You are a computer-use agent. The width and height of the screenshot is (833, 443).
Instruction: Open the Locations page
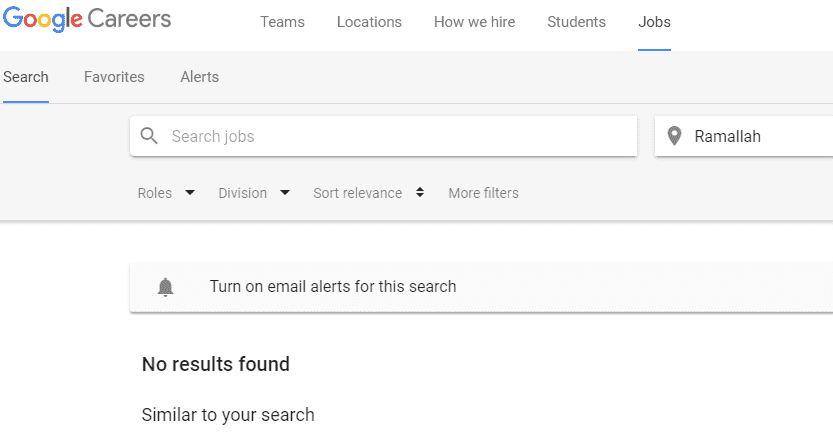[x=369, y=22]
